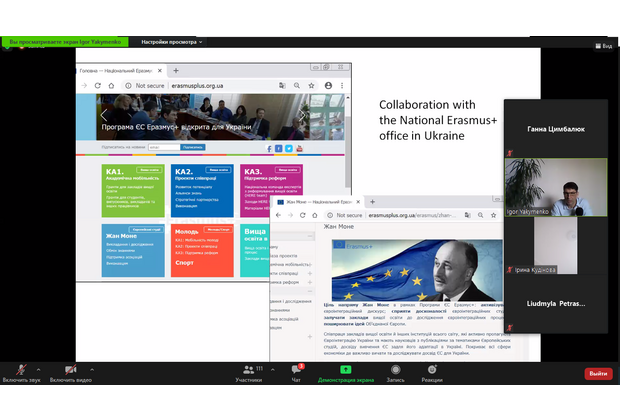Unmute microphone with Включить звук
This screenshot has width=620, height=420.
pos(21,372)
